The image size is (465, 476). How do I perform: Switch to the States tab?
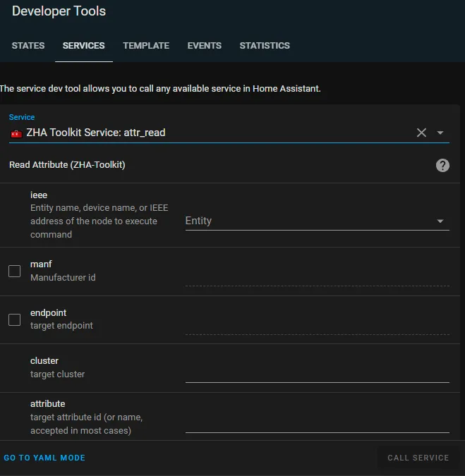pyautogui.click(x=28, y=46)
